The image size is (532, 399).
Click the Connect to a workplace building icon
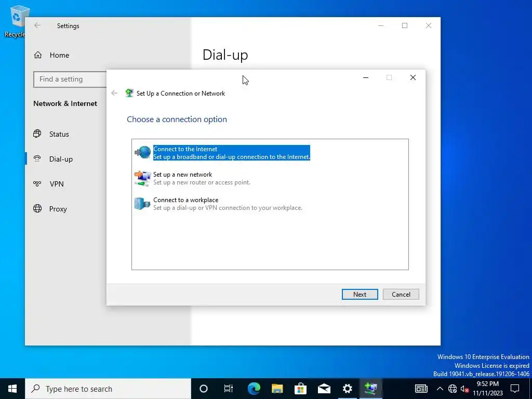click(x=142, y=204)
